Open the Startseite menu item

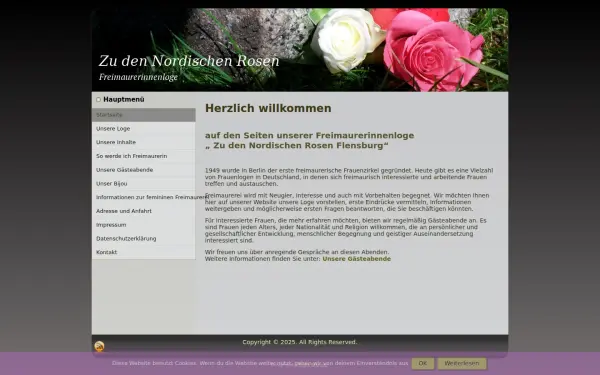click(x=143, y=115)
